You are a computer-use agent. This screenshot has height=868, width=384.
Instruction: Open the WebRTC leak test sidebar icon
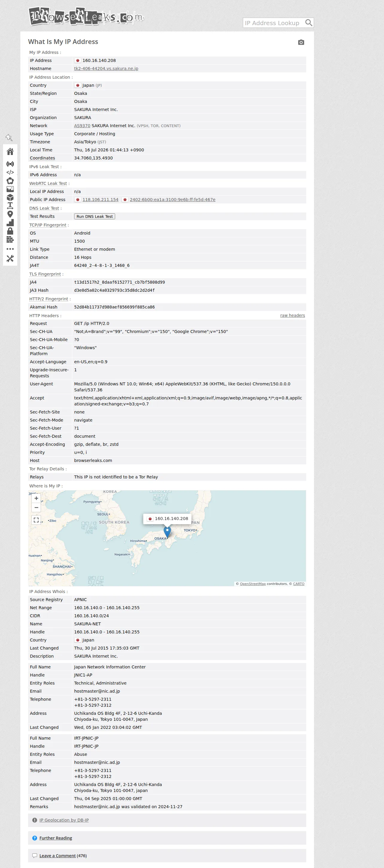10,181
